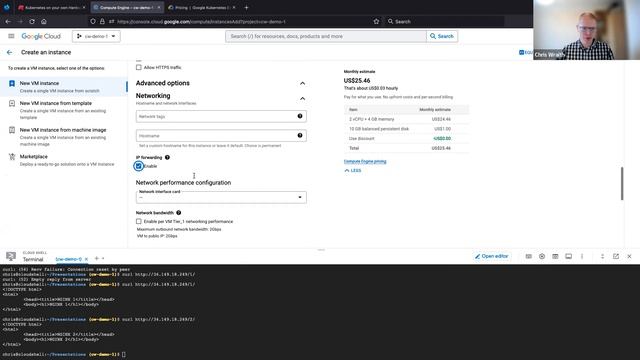Image resolution: width=640 pixels, height=360 pixels.
Task: Open browser home page icon
Action: tap(44, 21)
